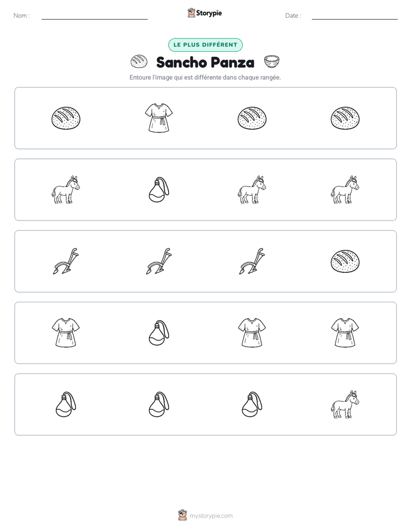Select the first tunic in row four

(66, 333)
